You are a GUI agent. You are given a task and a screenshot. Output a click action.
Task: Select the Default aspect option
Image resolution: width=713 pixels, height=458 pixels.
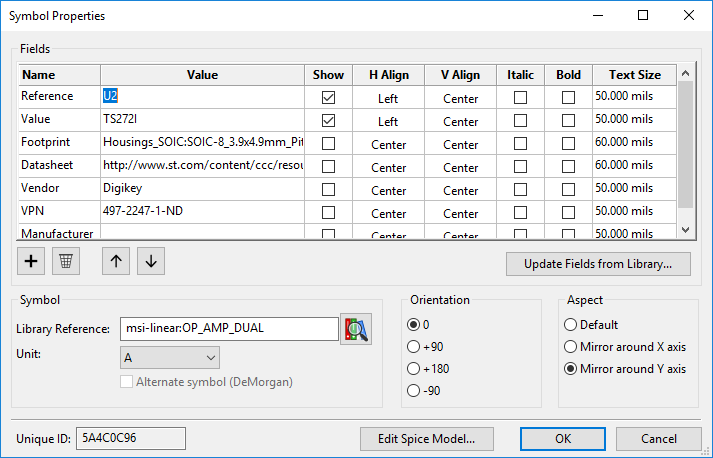[571, 325]
